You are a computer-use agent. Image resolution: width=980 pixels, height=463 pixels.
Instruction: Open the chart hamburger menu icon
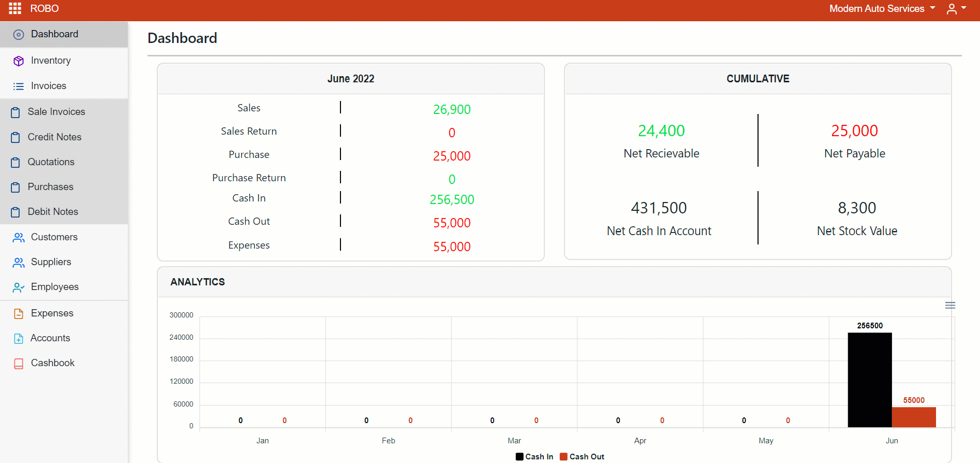[950, 306]
